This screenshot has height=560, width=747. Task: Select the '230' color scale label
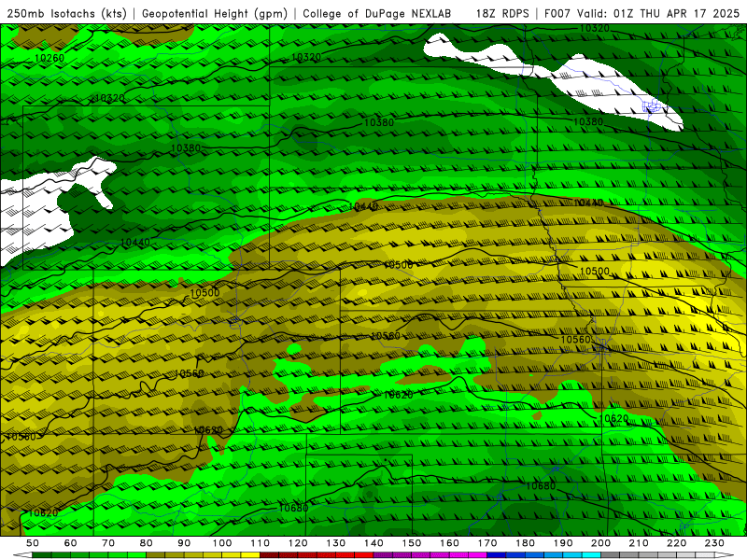click(x=714, y=543)
